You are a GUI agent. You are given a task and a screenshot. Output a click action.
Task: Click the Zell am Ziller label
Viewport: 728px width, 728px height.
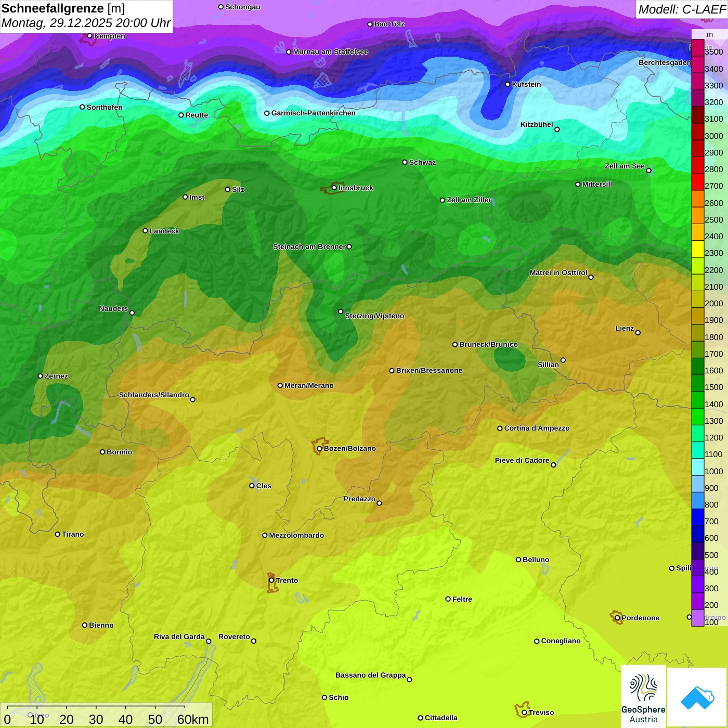(469, 200)
